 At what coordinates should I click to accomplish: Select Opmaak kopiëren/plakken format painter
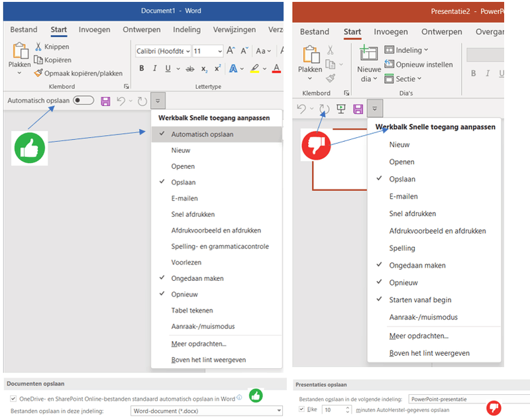click(x=78, y=73)
